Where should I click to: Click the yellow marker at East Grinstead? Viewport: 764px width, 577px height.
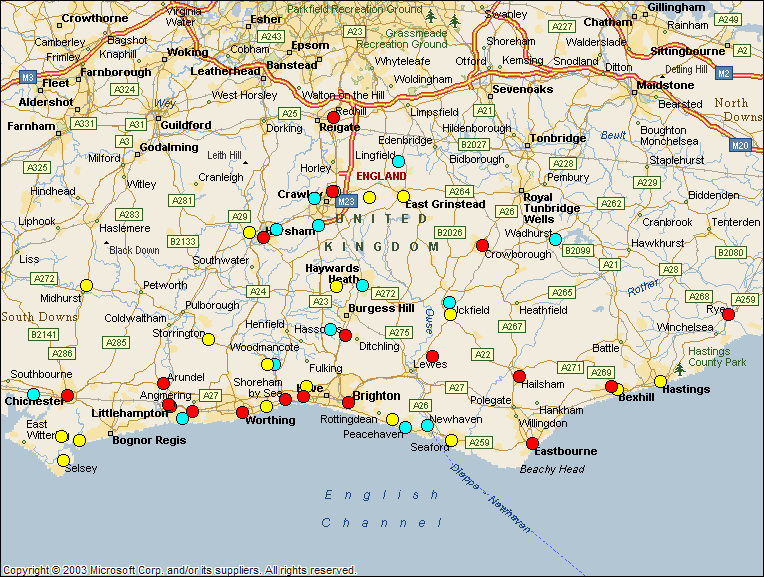[403, 196]
